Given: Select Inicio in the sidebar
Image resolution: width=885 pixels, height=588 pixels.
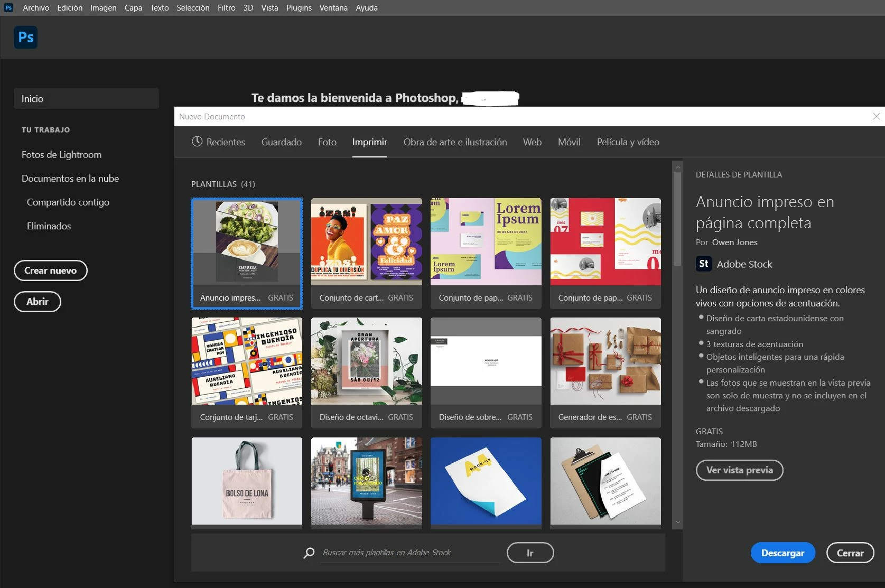Looking at the screenshot, I should click(x=86, y=99).
